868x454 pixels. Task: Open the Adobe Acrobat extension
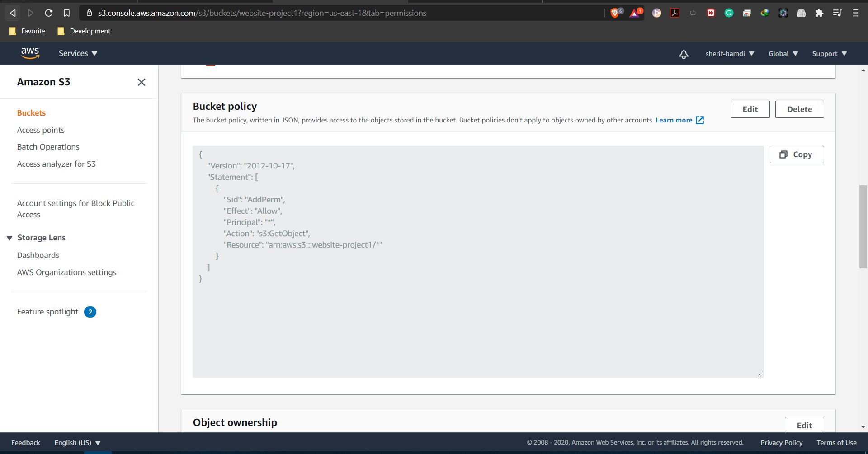pyautogui.click(x=675, y=13)
